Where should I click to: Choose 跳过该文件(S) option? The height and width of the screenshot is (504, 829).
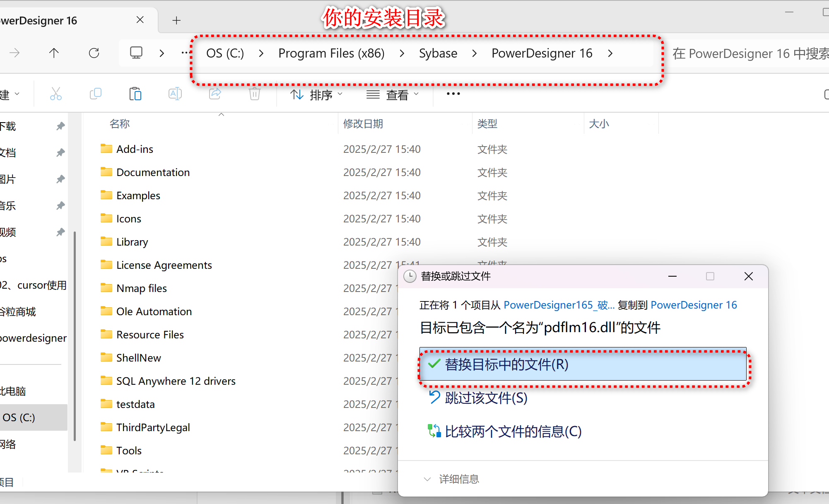(486, 398)
